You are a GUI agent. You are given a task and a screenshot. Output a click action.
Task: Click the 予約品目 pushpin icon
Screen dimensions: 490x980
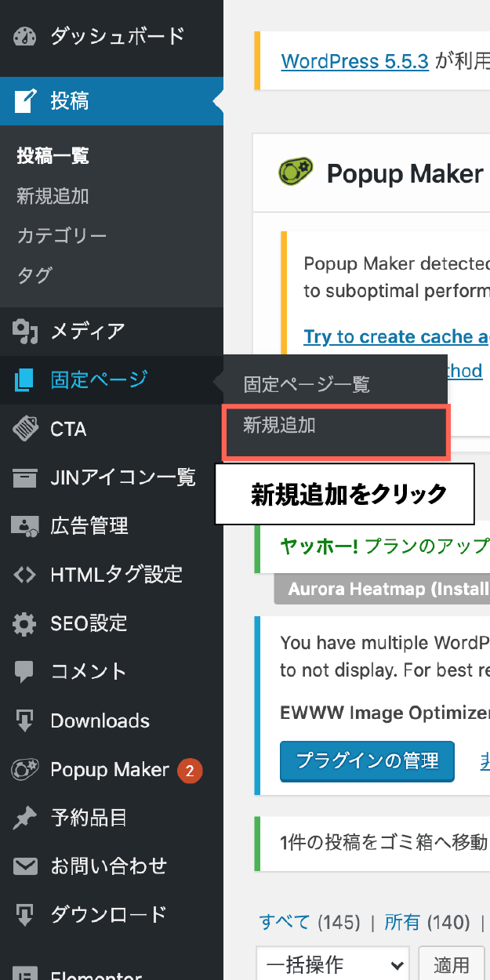(25, 818)
